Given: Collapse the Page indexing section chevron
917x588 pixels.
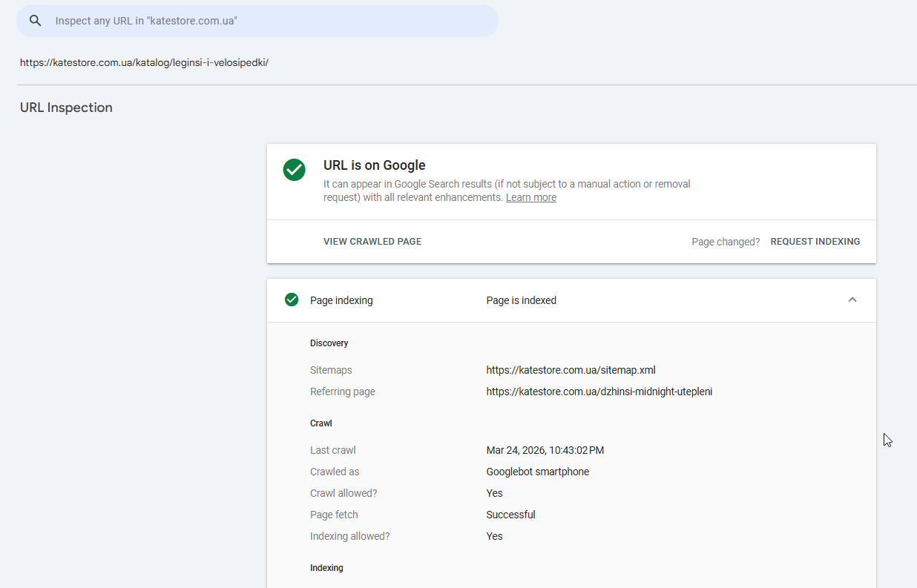Looking at the screenshot, I should pos(852,300).
